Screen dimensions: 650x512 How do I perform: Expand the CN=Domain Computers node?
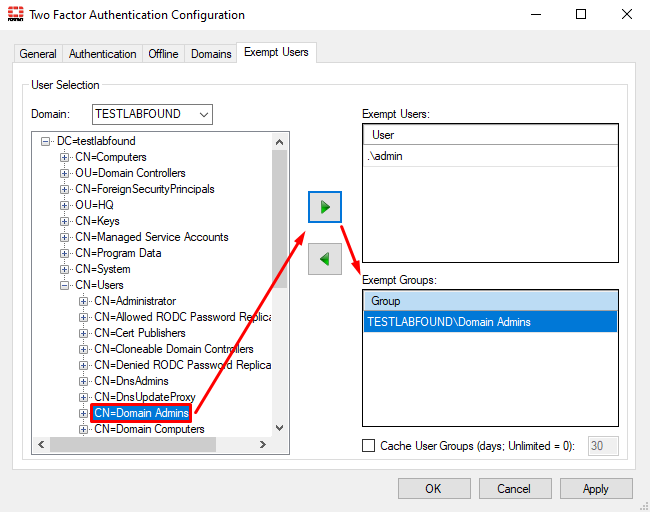(83, 429)
